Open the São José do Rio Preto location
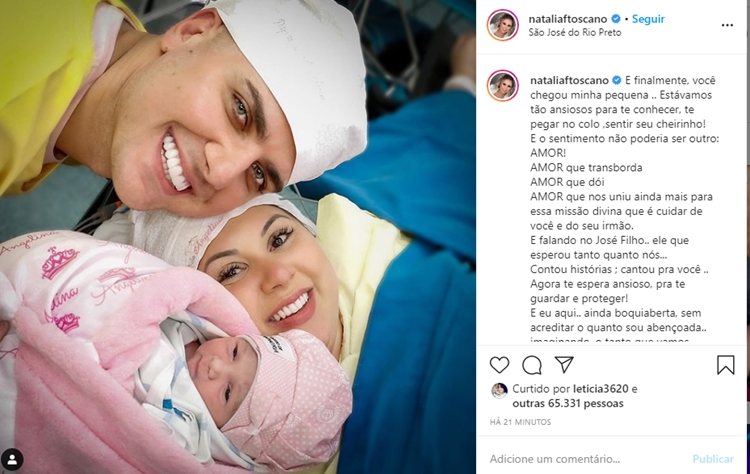This screenshot has height=474, width=750. tap(574, 33)
